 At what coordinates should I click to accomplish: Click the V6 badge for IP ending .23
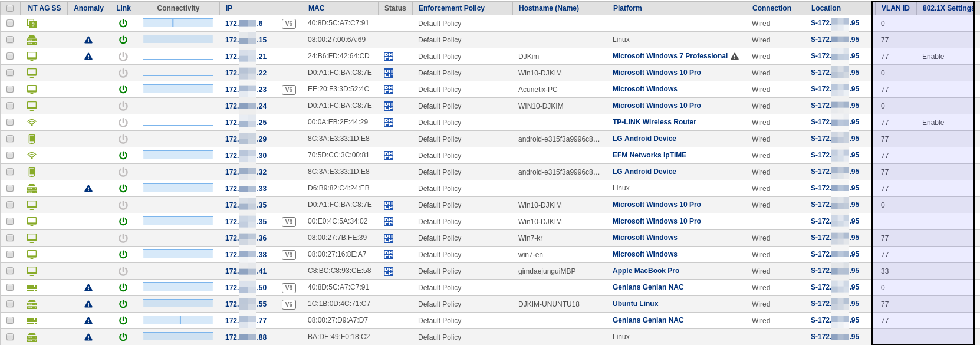tap(288, 90)
